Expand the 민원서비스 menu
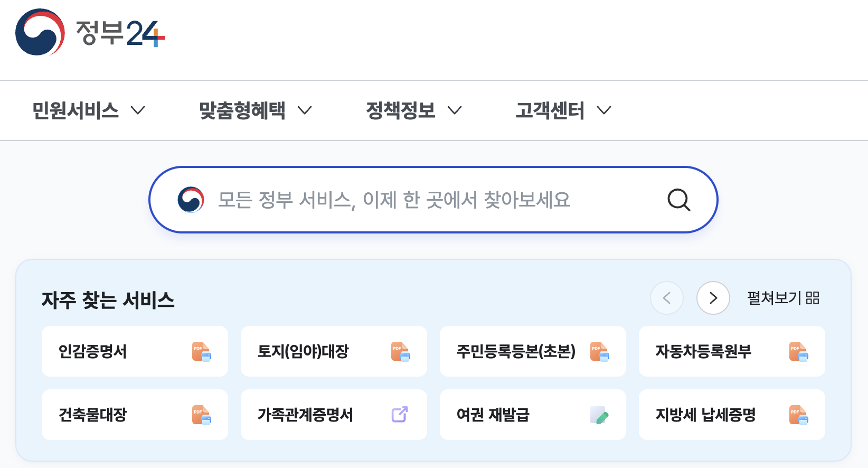This screenshot has width=868, height=468. [x=88, y=110]
